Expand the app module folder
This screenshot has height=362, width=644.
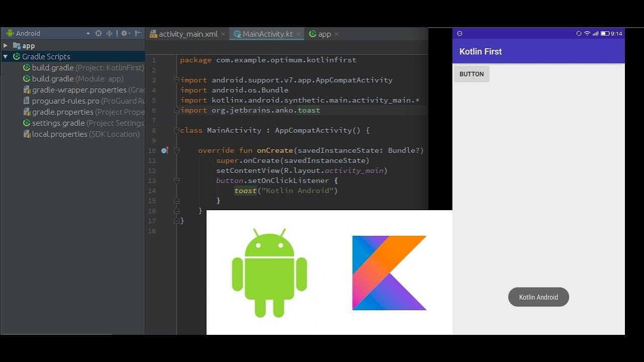[x=6, y=46]
